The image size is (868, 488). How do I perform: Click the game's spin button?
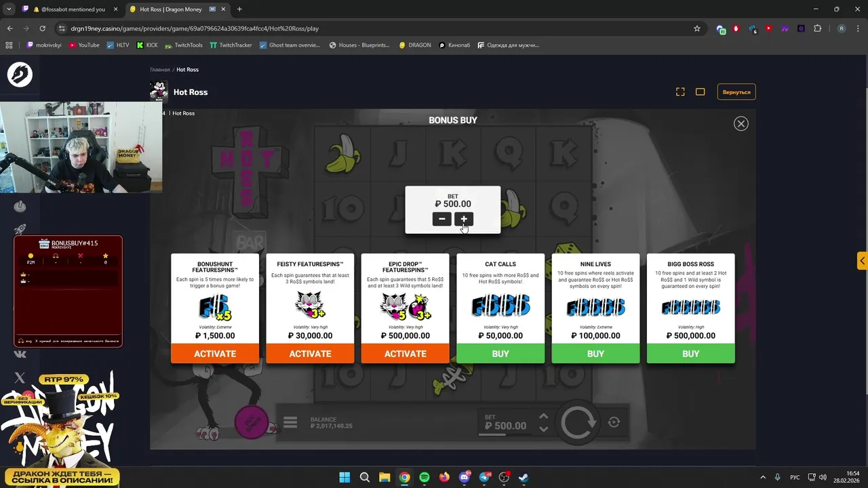(x=577, y=422)
